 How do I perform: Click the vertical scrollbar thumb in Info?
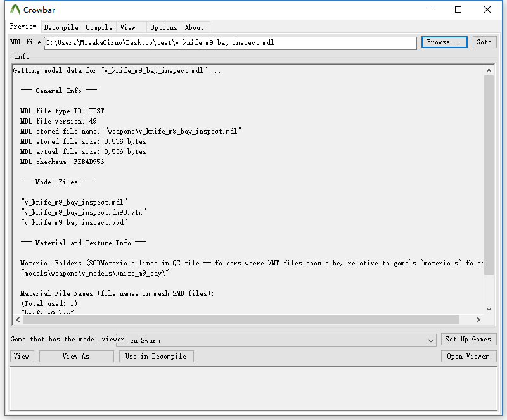(x=489, y=175)
